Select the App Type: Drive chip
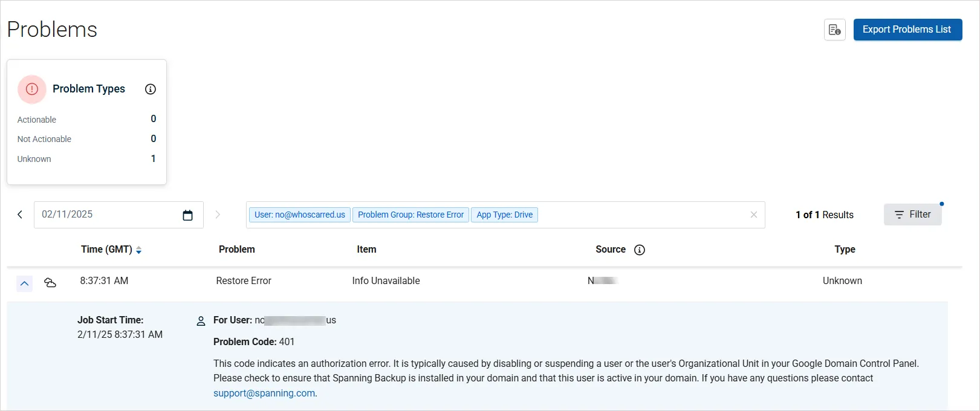The height and width of the screenshot is (411, 980). (x=504, y=215)
